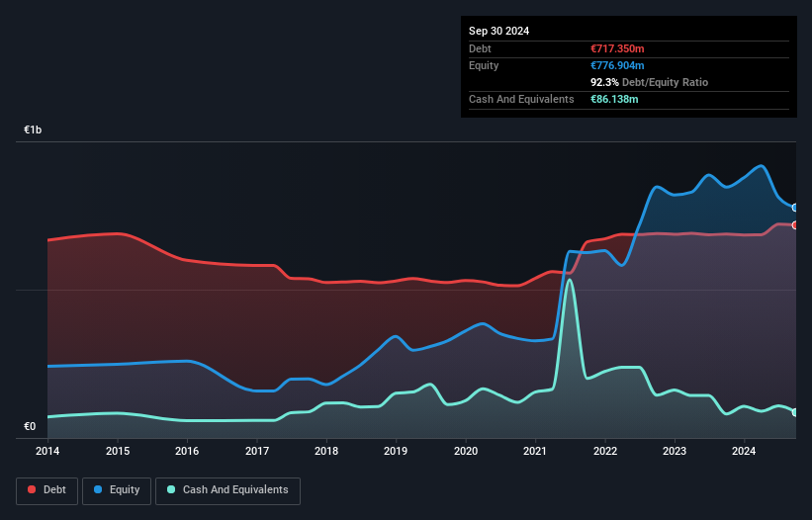Viewport: 812px width, 520px height.
Task: Click the €776.904m equity value
Action: click(x=617, y=65)
